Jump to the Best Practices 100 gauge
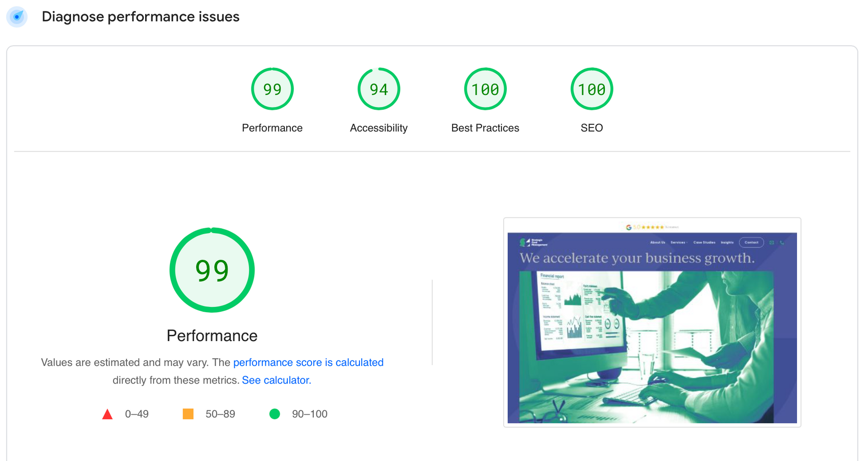The height and width of the screenshot is (461, 868). [485, 89]
